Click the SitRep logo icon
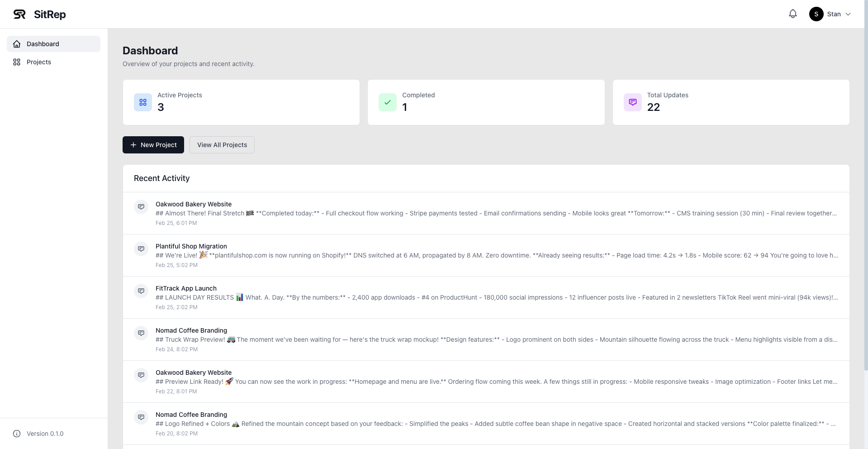 click(x=19, y=14)
